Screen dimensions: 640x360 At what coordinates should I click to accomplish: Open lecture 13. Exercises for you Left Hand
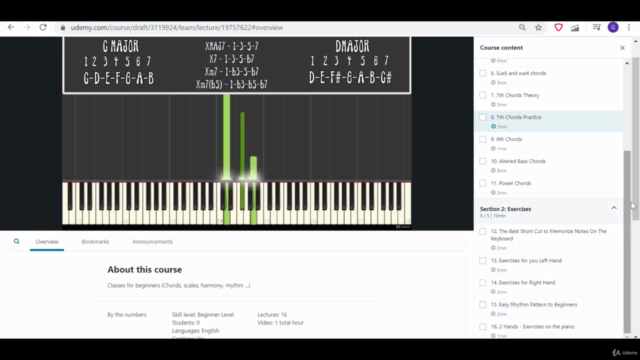click(526, 260)
